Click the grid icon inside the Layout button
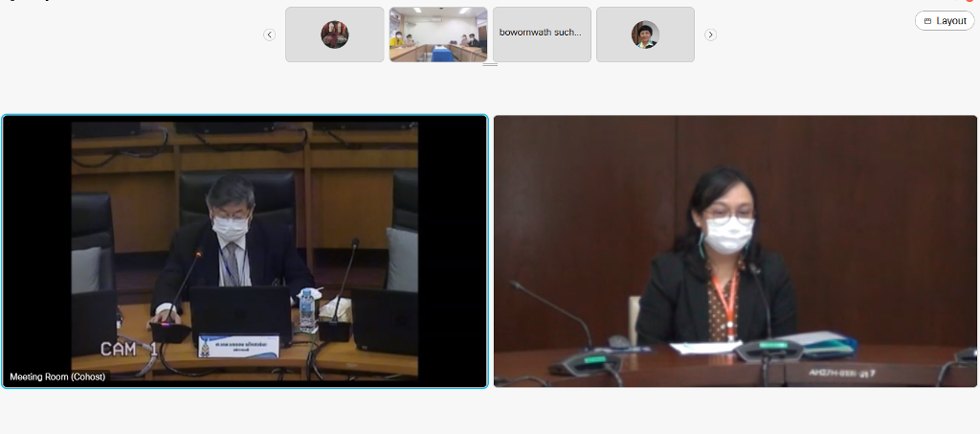980x434 pixels. tap(927, 21)
